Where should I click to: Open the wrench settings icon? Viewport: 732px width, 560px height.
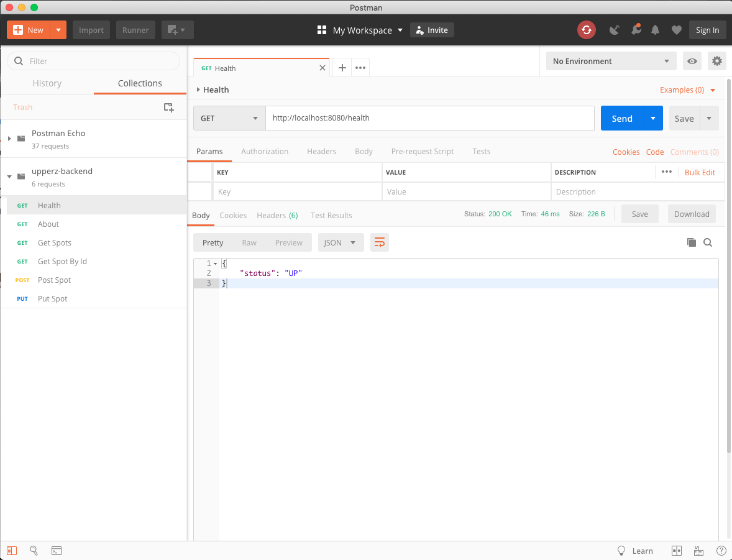[635, 30]
